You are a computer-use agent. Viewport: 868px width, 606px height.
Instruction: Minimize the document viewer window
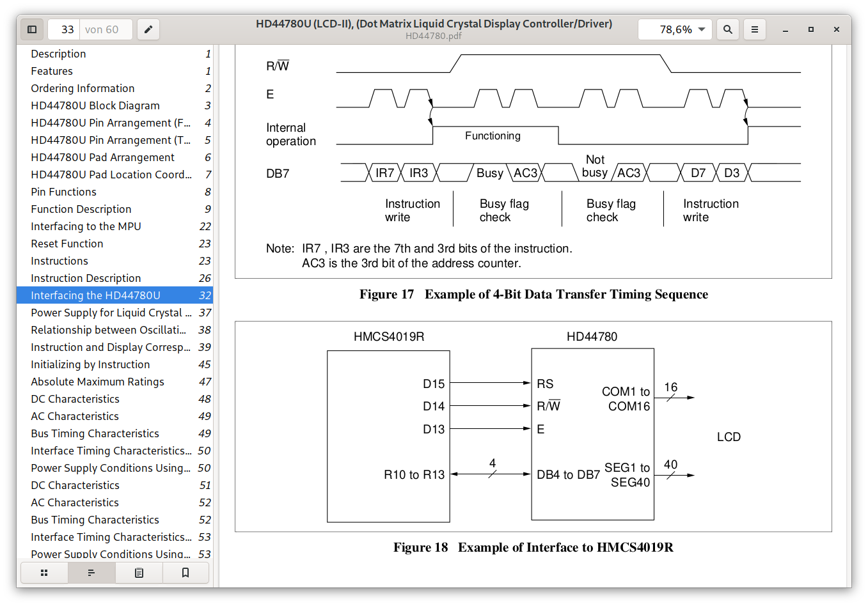tap(785, 29)
